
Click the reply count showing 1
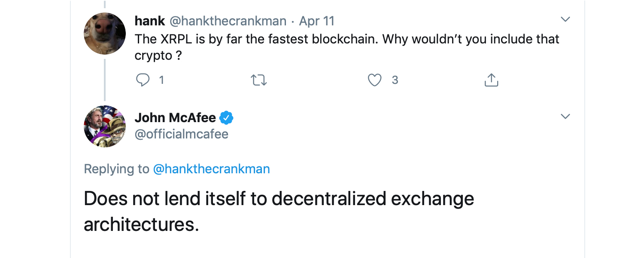(x=161, y=80)
